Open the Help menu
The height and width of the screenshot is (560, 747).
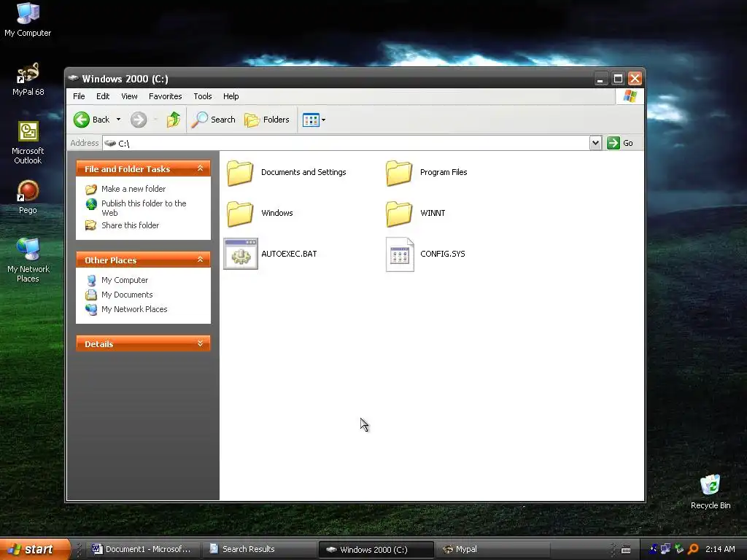pos(231,96)
